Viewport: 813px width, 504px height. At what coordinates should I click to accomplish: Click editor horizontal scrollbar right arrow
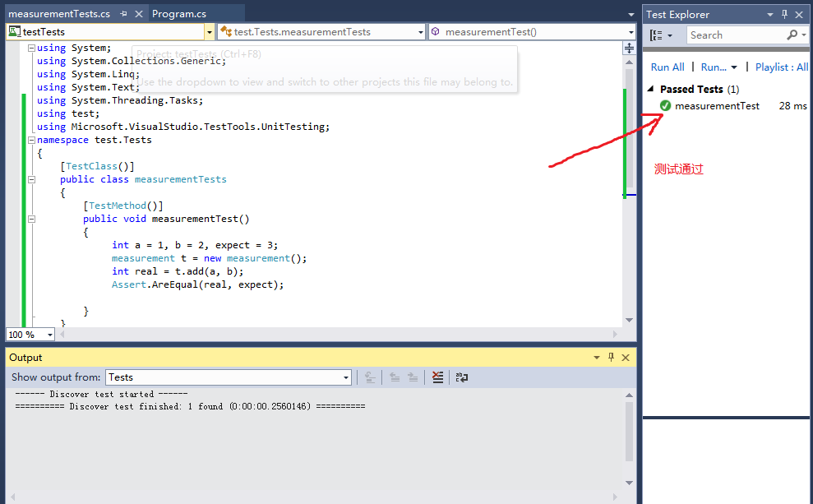coord(616,335)
